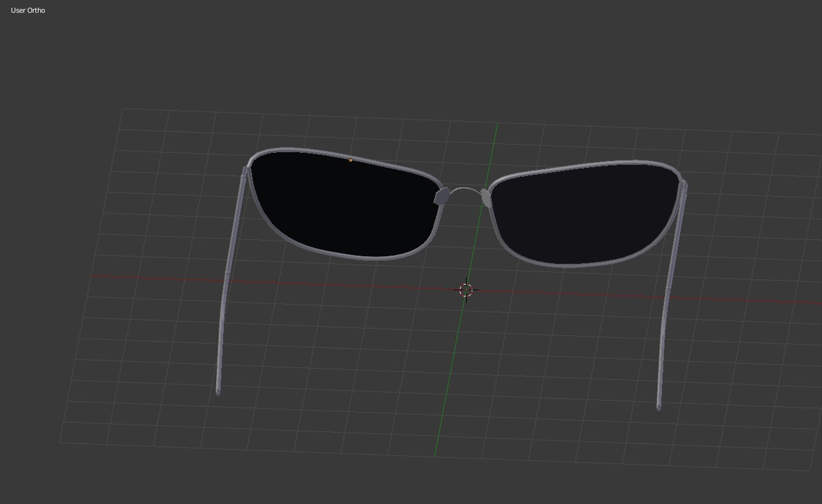Screen dimensions: 822x504
Task: Click the orange origin dot on the left lens
Action: point(351,160)
